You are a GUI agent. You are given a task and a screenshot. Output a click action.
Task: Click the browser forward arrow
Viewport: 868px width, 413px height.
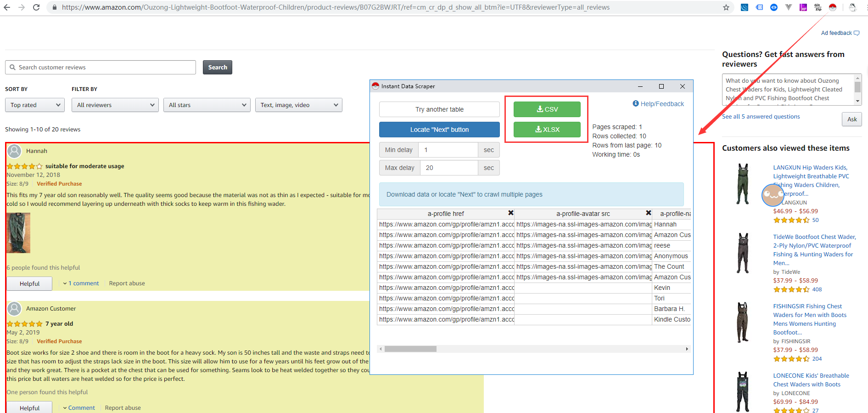(22, 7)
